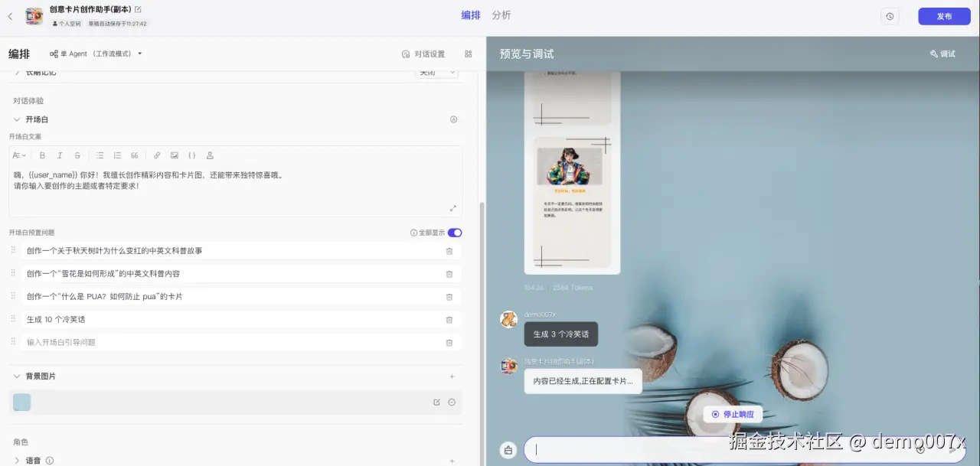
Task: Click the bot avatar in chat reply
Action: coord(508,366)
